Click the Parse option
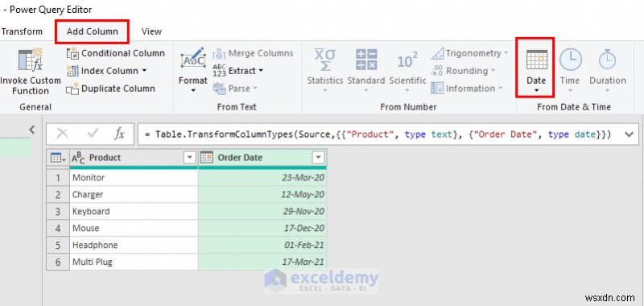 point(234,89)
